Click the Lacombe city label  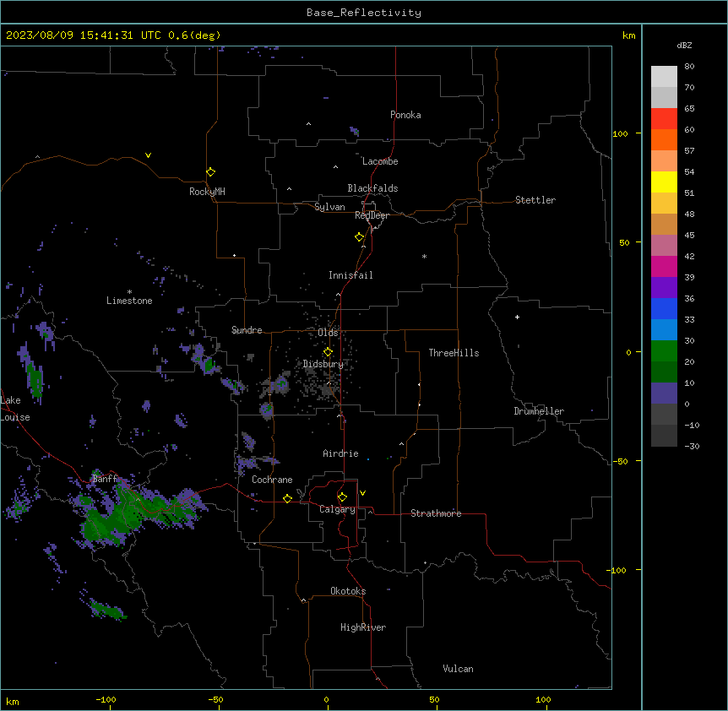[380, 161]
